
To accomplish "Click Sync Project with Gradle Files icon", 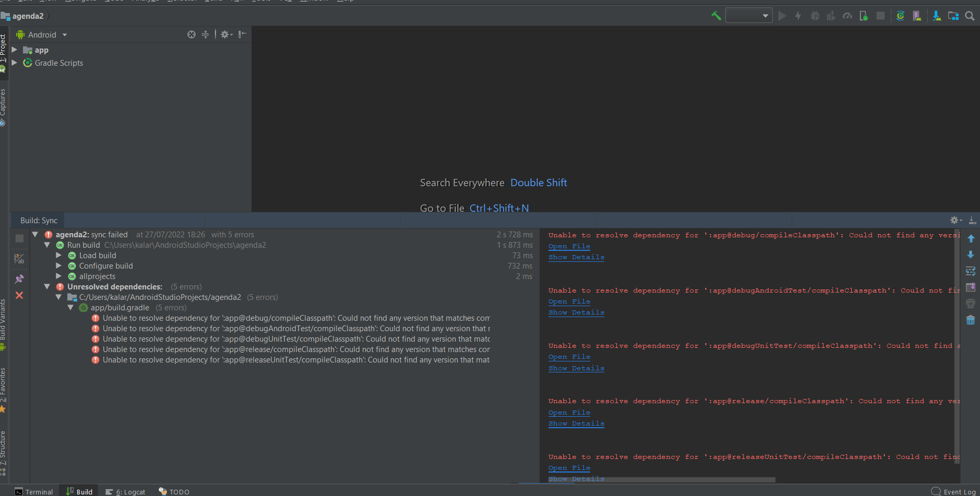I will tap(900, 16).
